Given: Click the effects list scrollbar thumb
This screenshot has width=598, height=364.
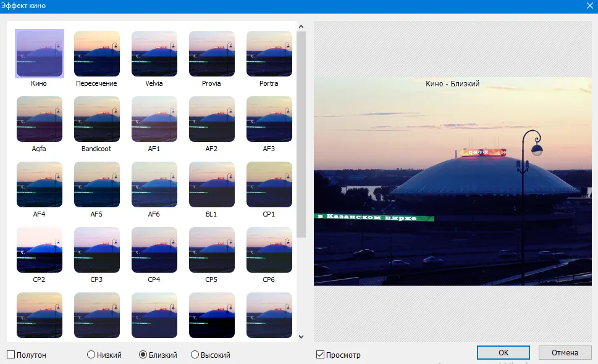Looking at the screenshot, I should click(x=301, y=134).
